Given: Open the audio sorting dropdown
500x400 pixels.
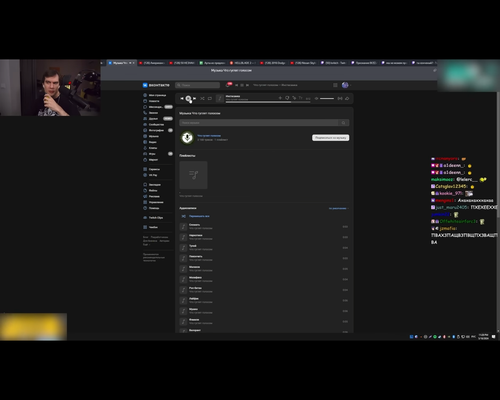Looking at the screenshot, I should pyautogui.click(x=339, y=208).
